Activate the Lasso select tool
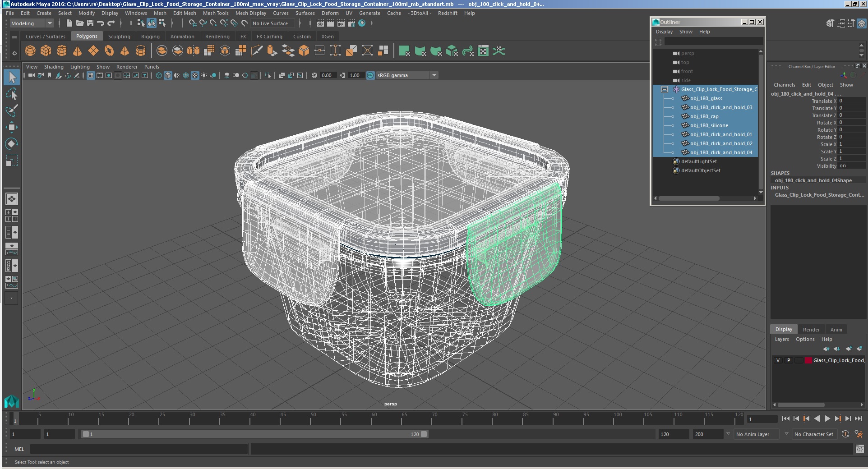 coord(12,94)
